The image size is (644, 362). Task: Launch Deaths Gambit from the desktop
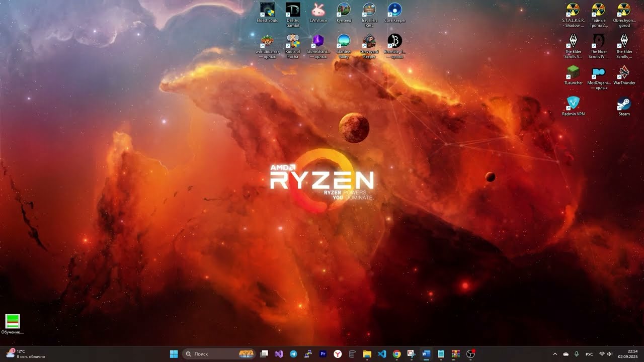click(x=293, y=15)
